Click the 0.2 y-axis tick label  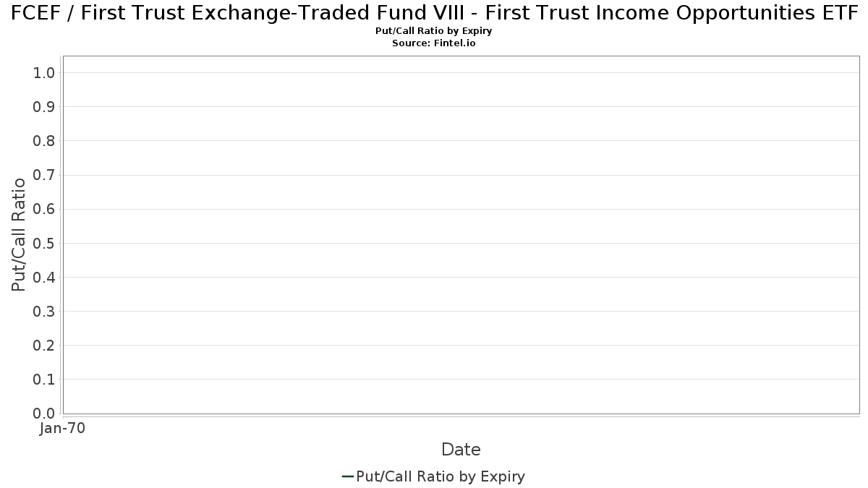(44, 346)
